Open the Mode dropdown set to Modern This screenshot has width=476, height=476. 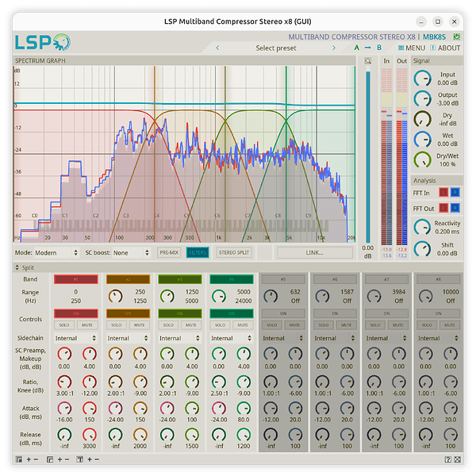pyautogui.click(x=56, y=253)
